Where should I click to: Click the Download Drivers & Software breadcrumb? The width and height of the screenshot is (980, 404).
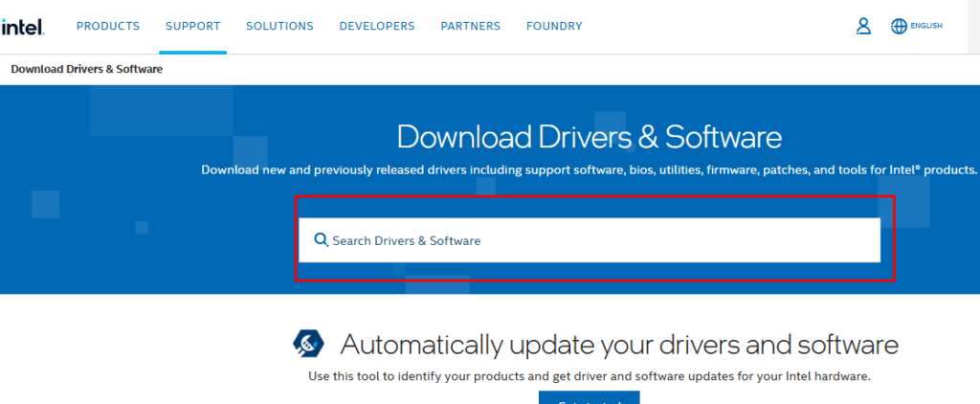[x=86, y=69]
